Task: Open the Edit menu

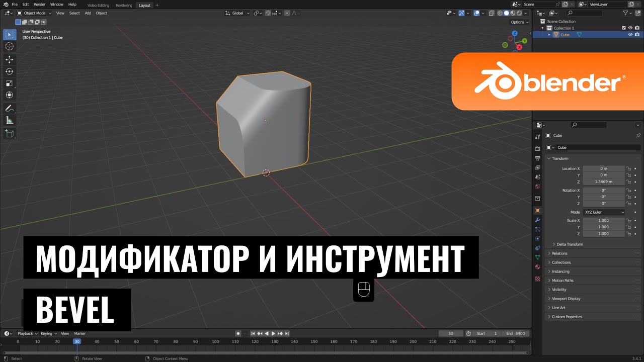Action: tap(26, 5)
